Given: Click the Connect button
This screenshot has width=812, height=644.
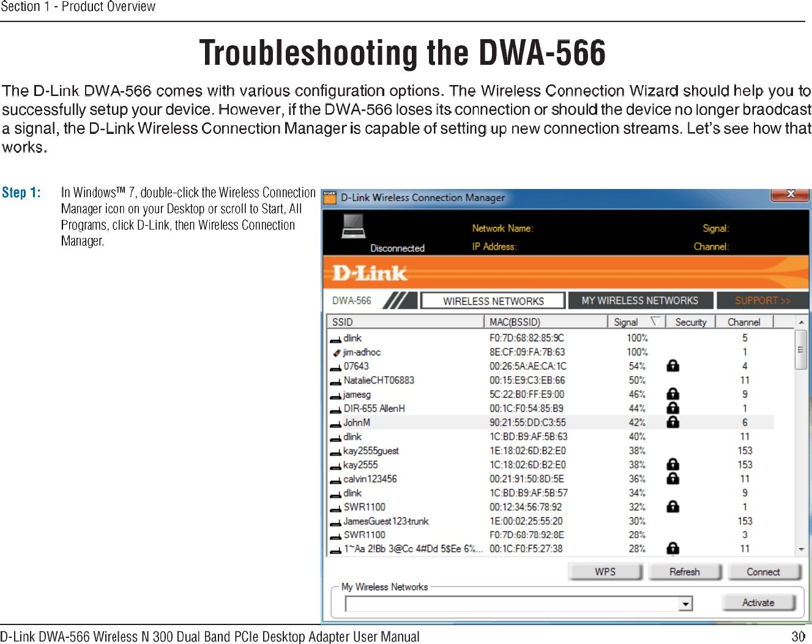Looking at the screenshot, I should tap(763, 572).
